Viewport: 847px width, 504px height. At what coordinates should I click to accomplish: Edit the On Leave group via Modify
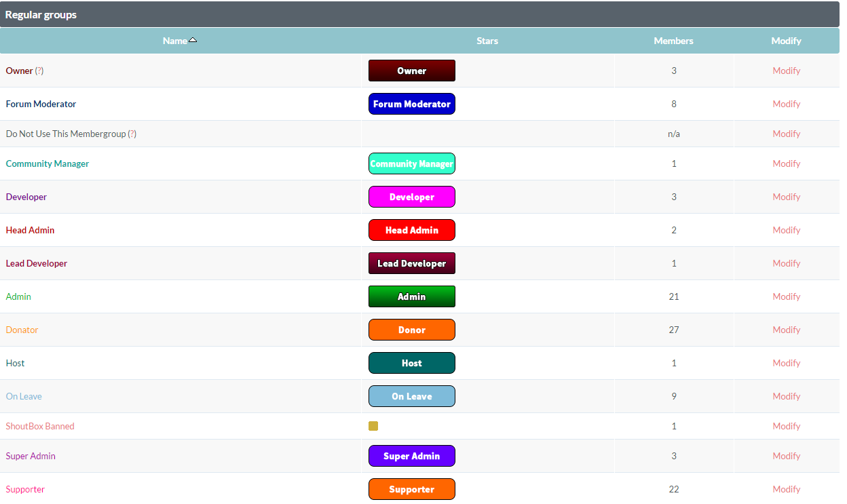click(786, 396)
